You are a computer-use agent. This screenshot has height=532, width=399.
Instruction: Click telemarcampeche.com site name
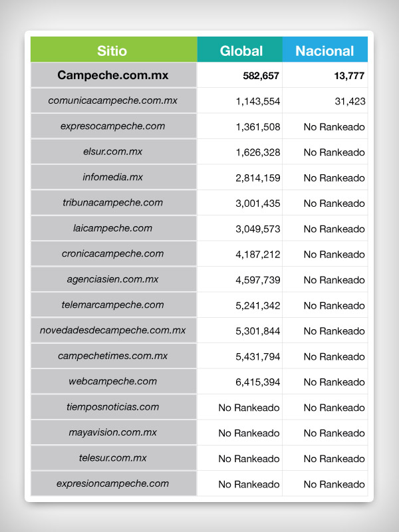112,305
